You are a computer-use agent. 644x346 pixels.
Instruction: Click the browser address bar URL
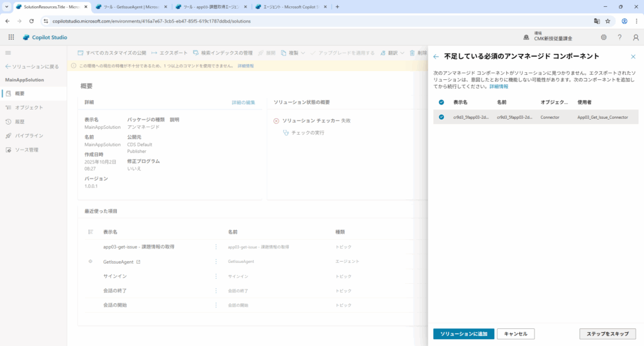(x=151, y=21)
